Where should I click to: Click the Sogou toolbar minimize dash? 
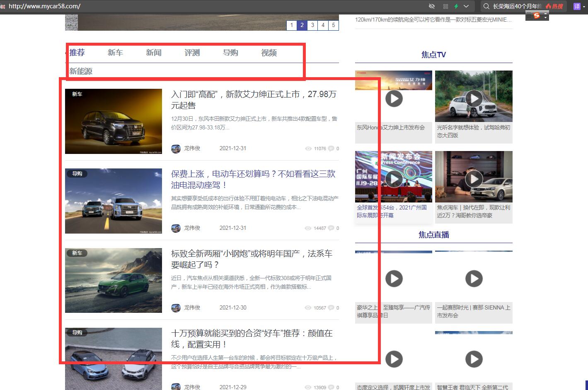point(545,14)
